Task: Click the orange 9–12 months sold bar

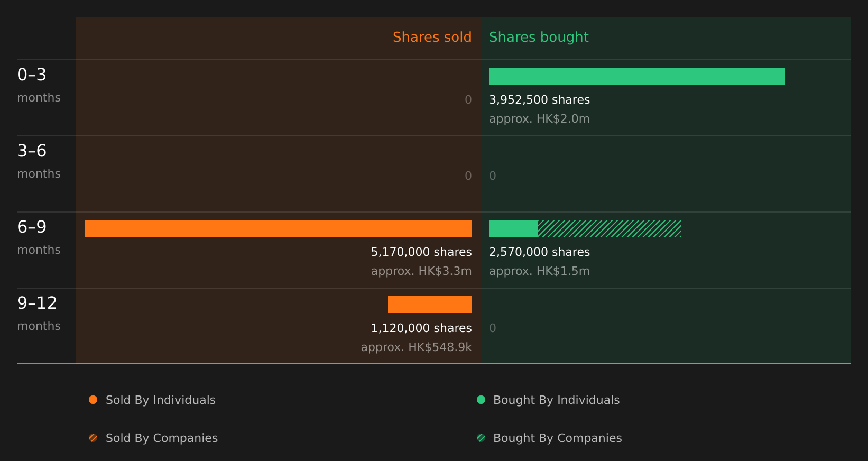Action: [430, 305]
